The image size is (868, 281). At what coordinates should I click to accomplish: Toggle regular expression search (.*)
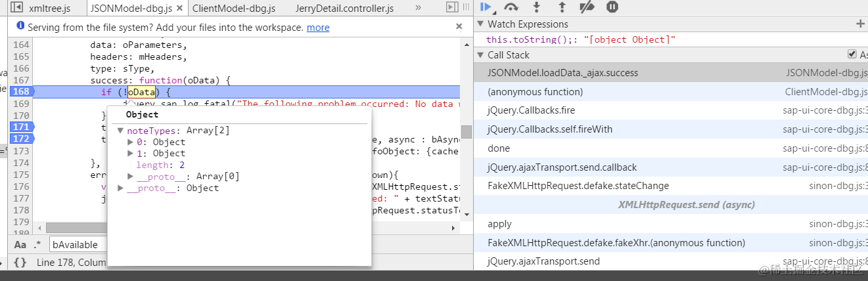pos(37,245)
